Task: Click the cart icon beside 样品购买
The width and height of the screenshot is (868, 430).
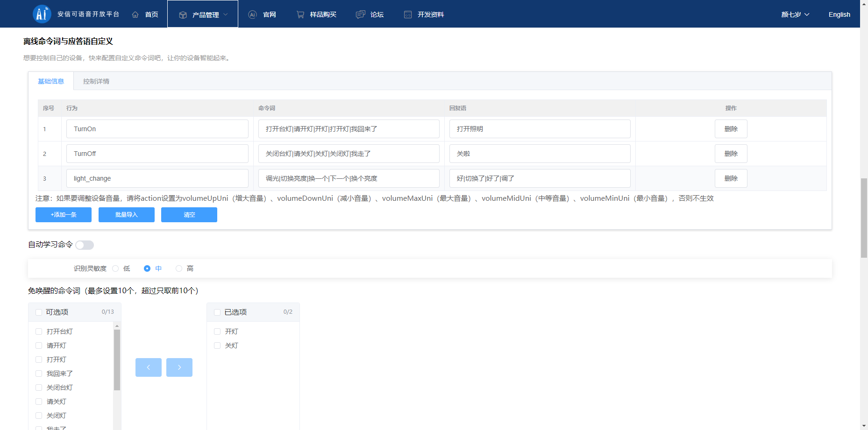Action: click(x=300, y=14)
